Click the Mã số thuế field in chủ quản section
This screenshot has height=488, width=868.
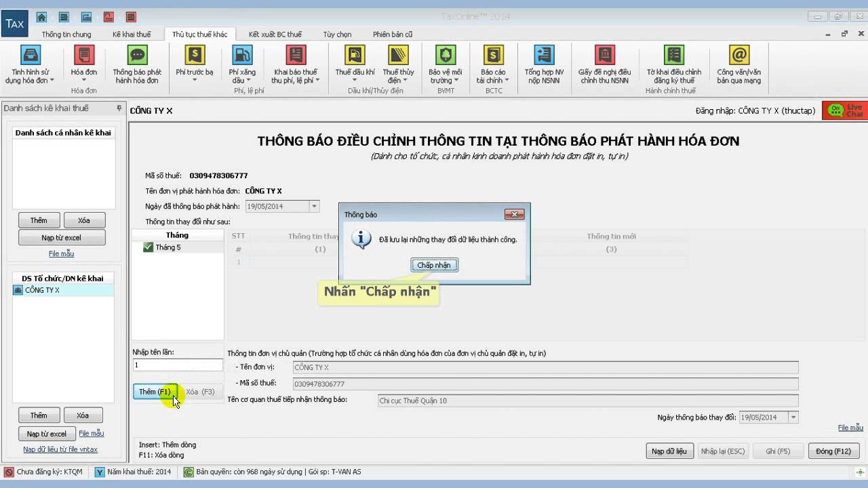[545, 384]
